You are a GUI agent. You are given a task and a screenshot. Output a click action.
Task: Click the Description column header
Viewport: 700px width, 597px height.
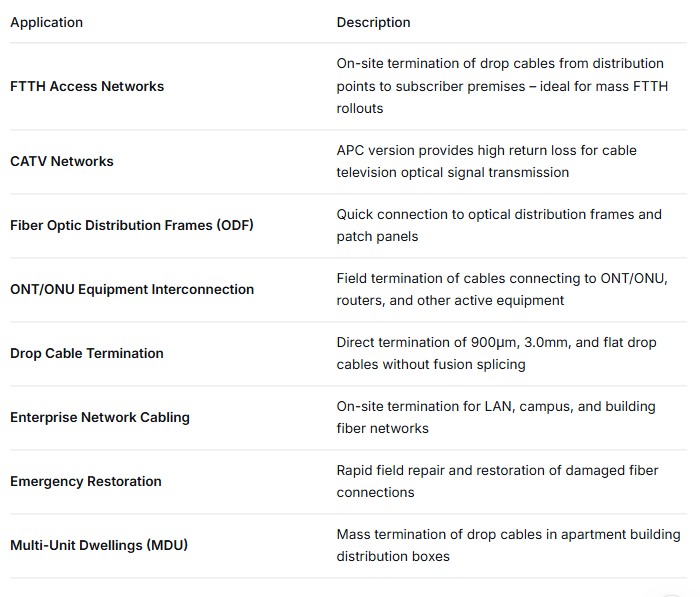click(373, 22)
